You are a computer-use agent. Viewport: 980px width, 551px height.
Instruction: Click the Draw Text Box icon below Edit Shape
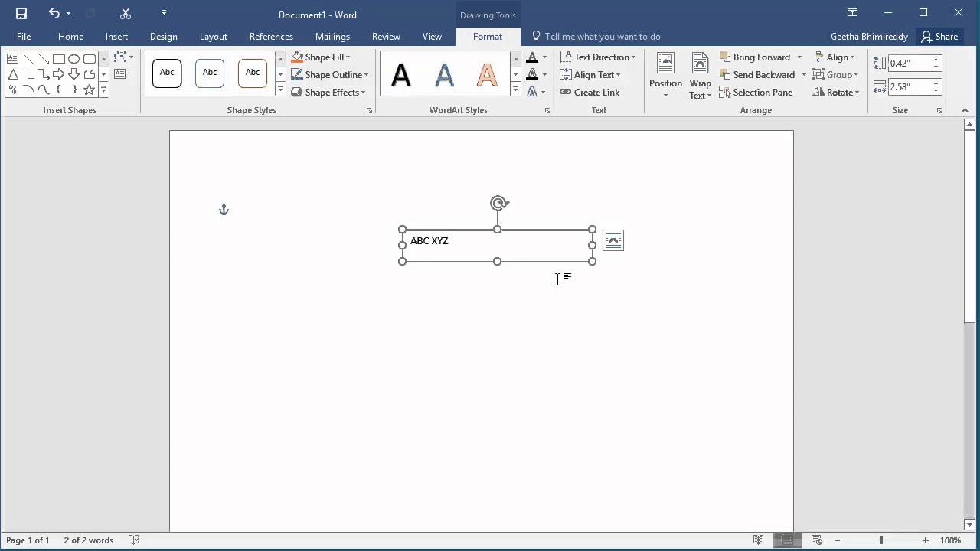tap(120, 74)
